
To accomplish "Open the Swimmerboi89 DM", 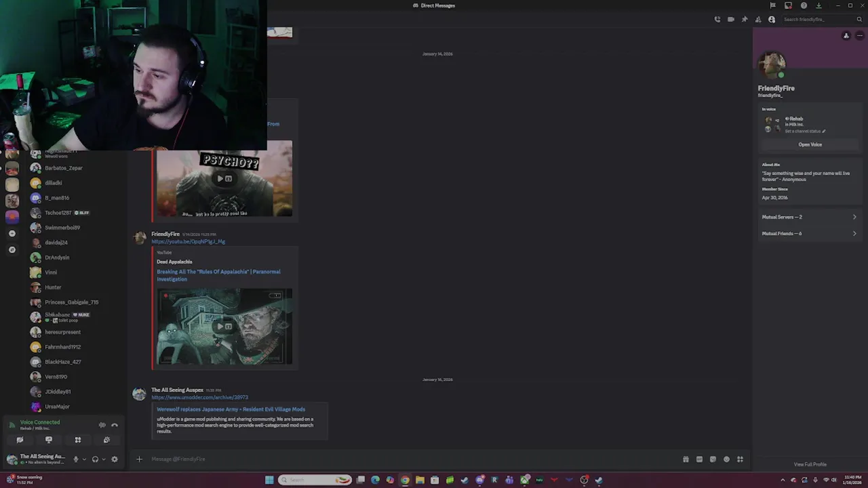I will (x=62, y=228).
